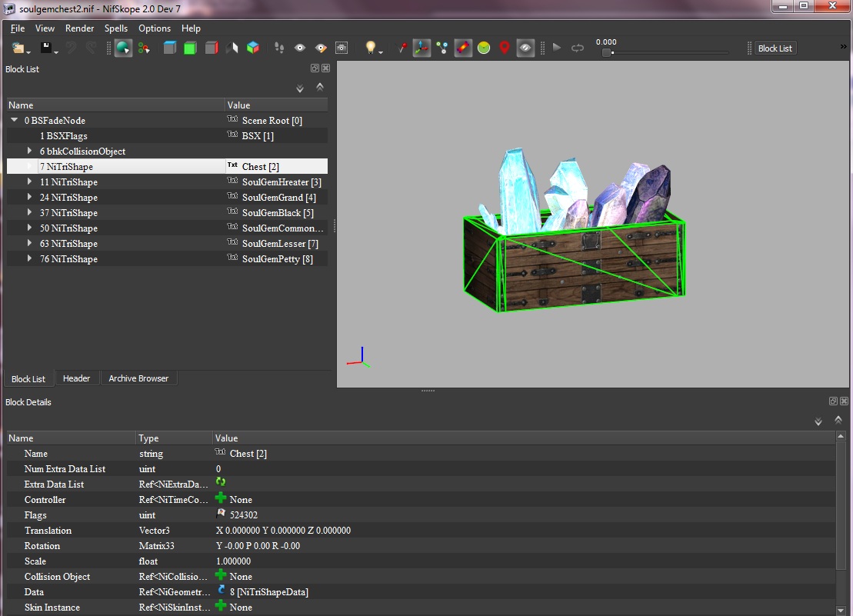This screenshot has height=616, width=853.
Task: Toggle the Show Axes icon
Action: click(x=422, y=48)
